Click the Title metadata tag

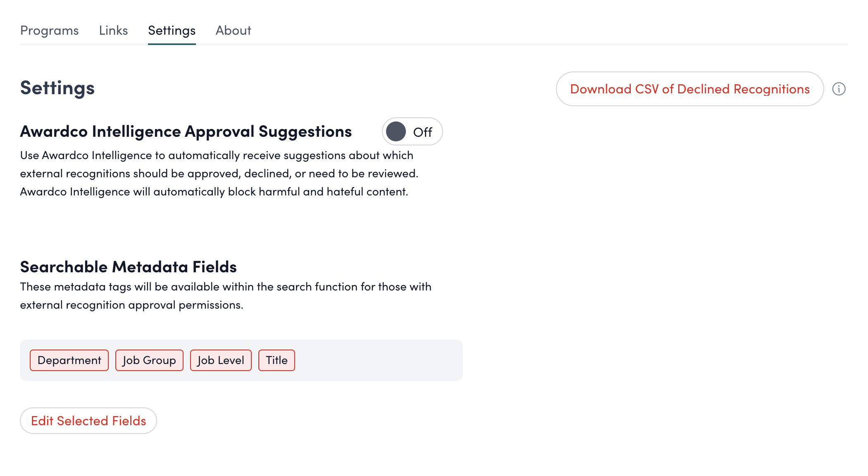(x=277, y=360)
